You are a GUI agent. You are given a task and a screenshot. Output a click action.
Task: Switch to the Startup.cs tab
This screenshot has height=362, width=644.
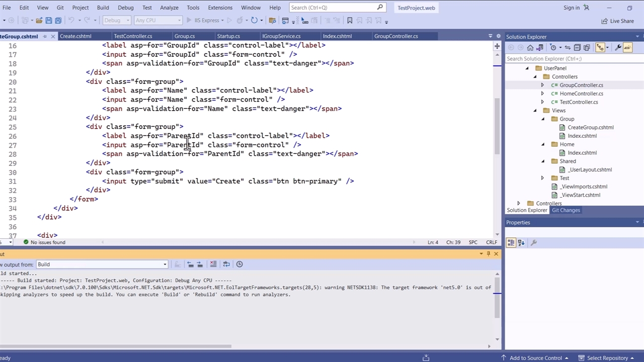pos(228,36)
